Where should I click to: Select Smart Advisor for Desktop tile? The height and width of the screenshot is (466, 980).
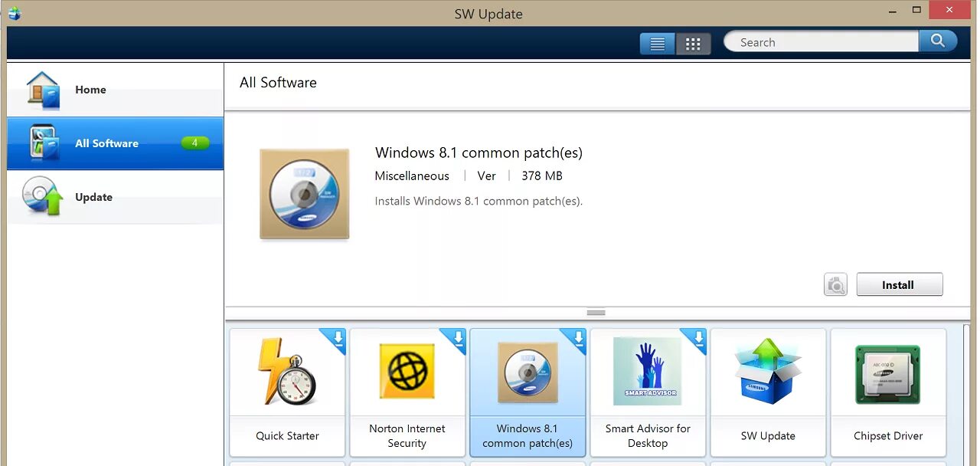648,392
